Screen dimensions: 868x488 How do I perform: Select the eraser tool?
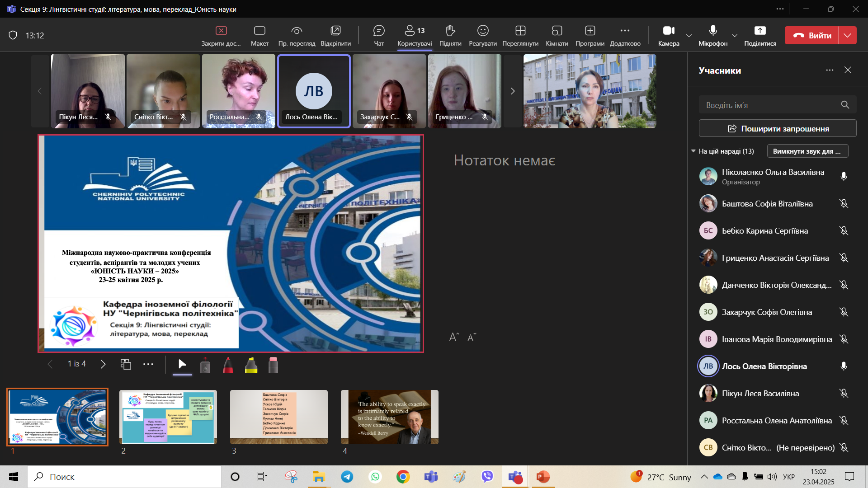[x=273, y=365]
